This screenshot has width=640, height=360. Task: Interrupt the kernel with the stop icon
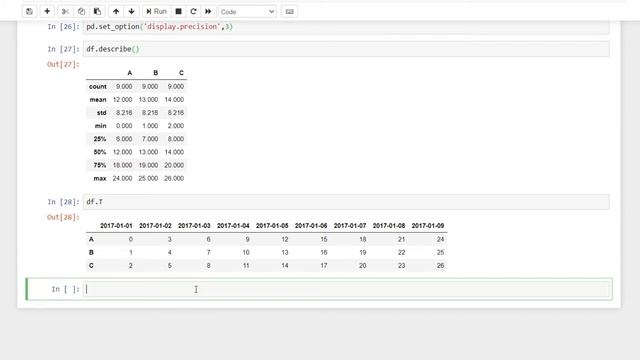tap(178, 11)
